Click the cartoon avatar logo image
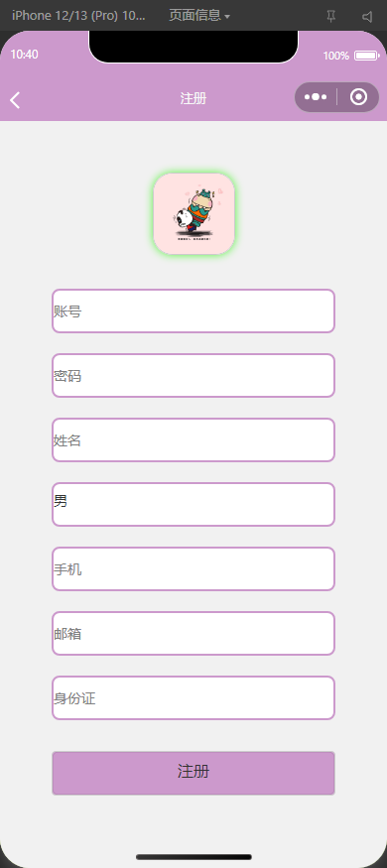The image size is (387, 868). [x=193, y=213]
